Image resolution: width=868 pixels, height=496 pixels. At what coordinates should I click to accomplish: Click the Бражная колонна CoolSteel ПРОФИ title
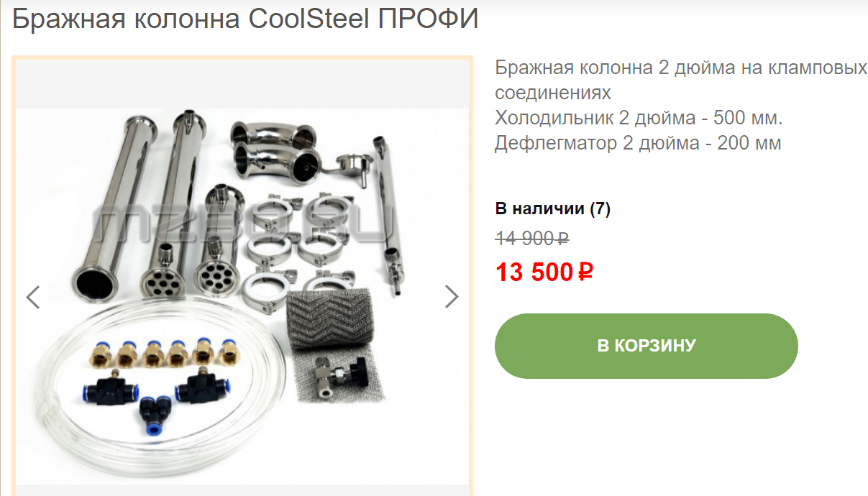[245, 19]
